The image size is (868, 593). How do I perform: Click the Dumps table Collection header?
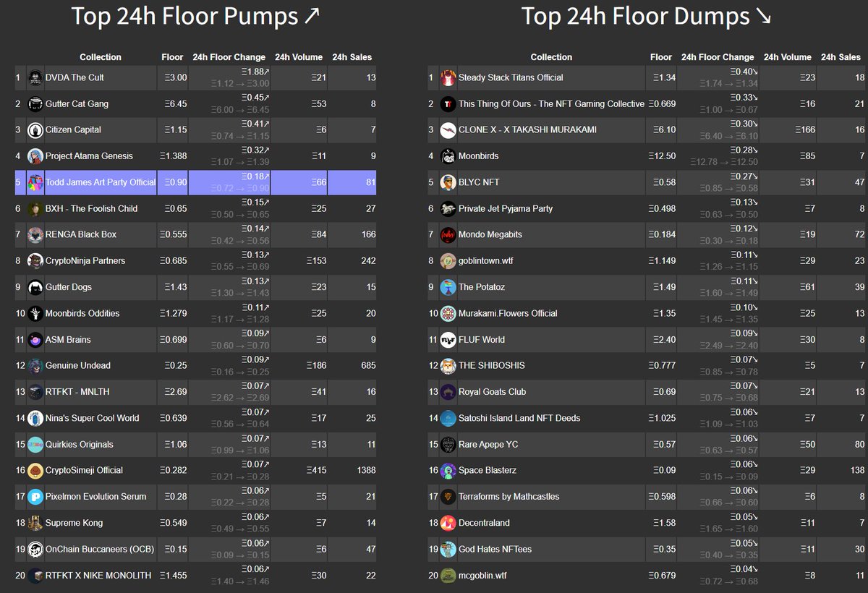pos(551,57)
